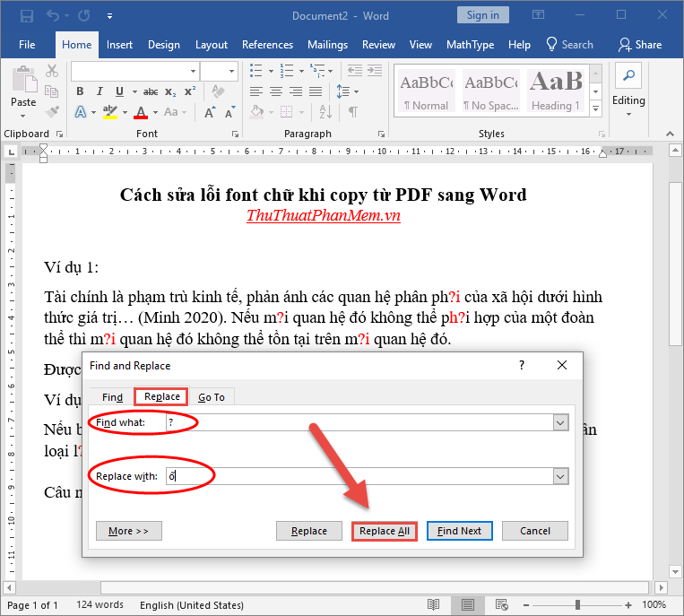Viewport: 684px width, 616px height.
Task: Click the Cut scissors icon
Action: tap(52, 71)
